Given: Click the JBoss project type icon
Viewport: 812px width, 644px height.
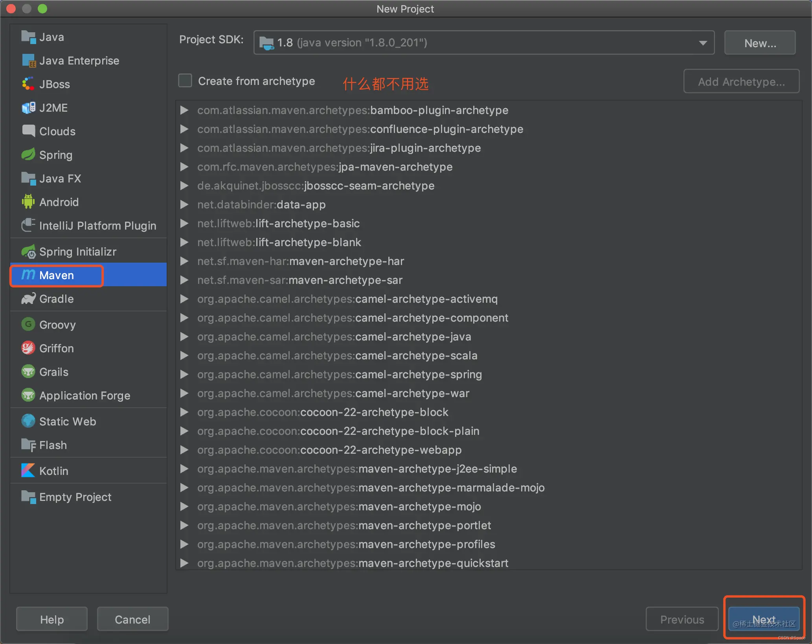Looking at the screenshot, I should coord(28,84).
